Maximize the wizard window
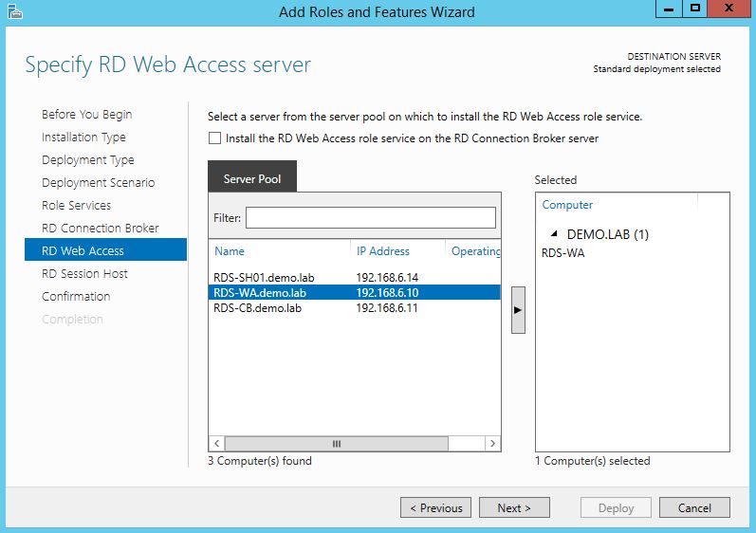The width and height of the screenshot is (756, 533). 695,9
